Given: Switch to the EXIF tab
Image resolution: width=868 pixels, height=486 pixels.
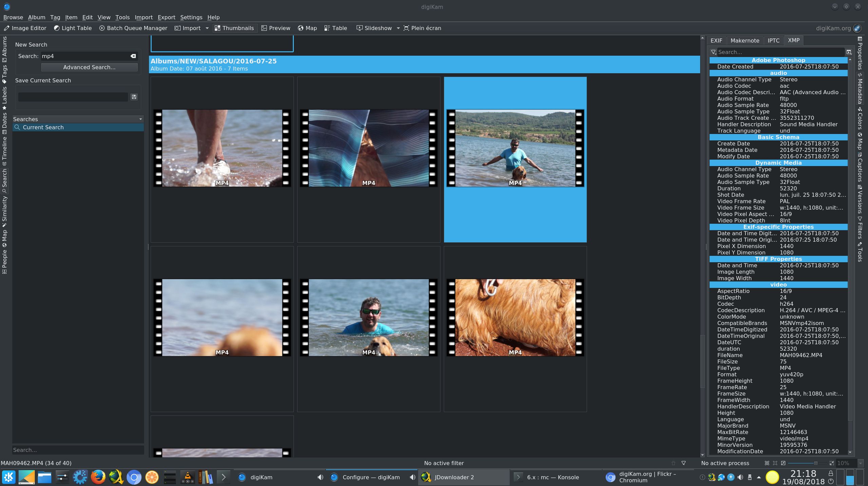Looking at the screenshot, I should point(716,41).
